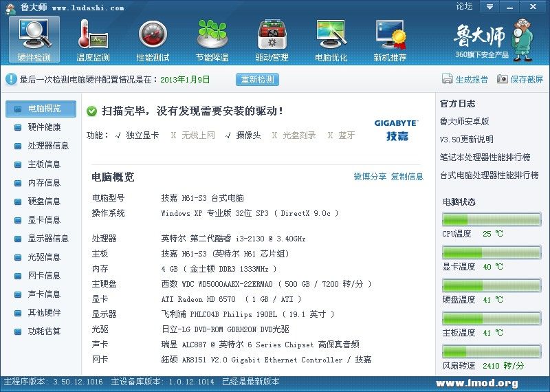
Task: Open the title bar dropdown menu arrow
Action: coord(489,7)
